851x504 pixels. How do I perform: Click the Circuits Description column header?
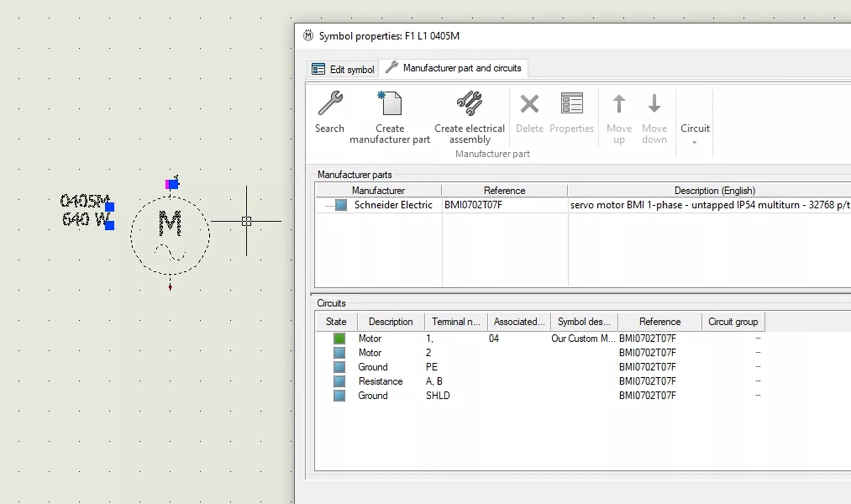pos(391,322)
